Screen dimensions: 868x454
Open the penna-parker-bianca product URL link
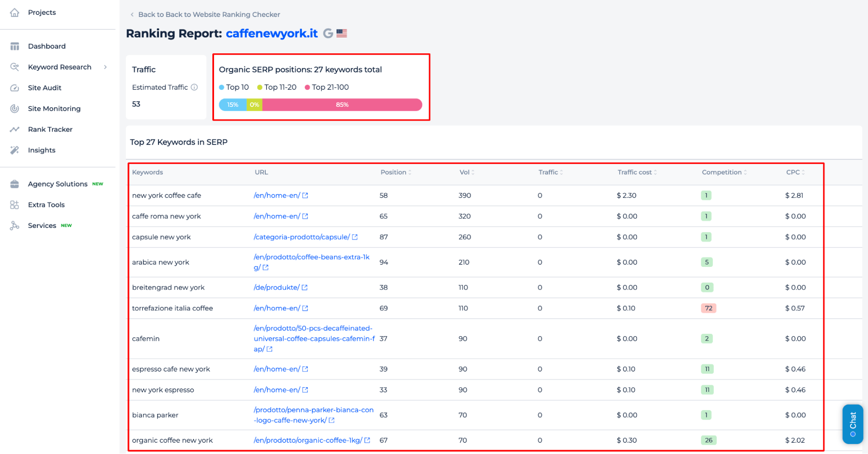click(x=314, y=415)
